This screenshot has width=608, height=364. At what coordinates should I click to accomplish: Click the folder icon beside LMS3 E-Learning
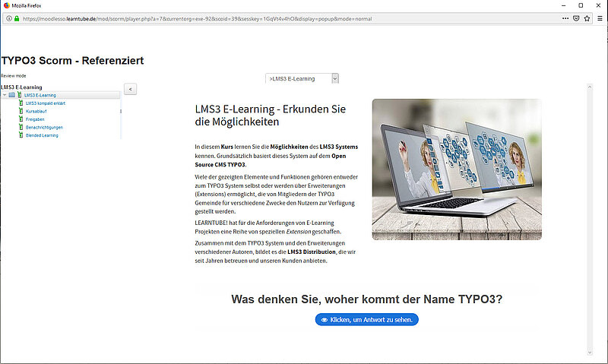pos(12,95)
